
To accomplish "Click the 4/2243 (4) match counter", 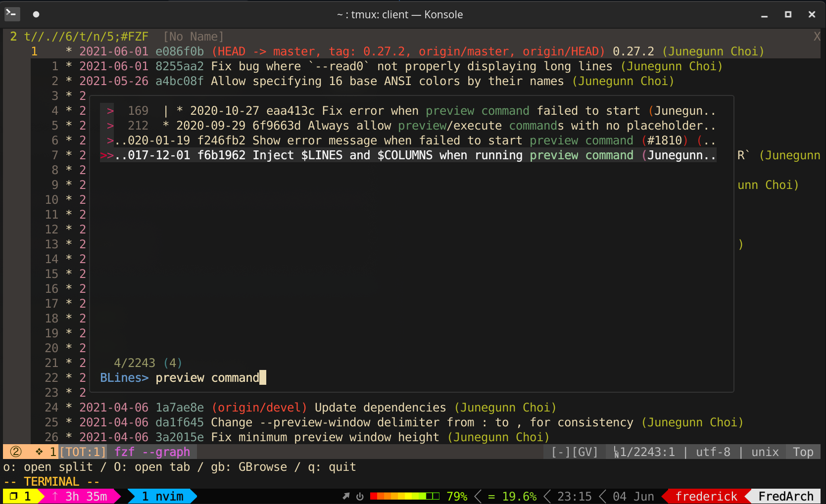I will pyautogui.click(x=147, y=363).
